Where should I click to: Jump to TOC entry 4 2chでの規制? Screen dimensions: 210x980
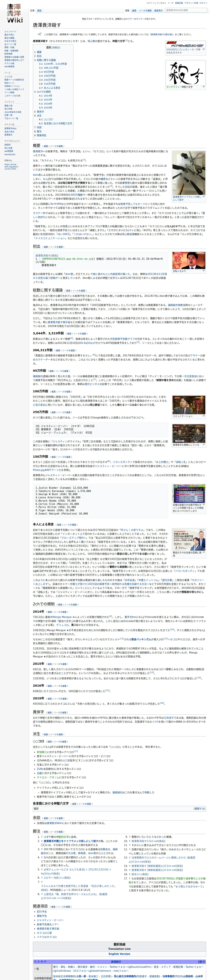point(42,92)
